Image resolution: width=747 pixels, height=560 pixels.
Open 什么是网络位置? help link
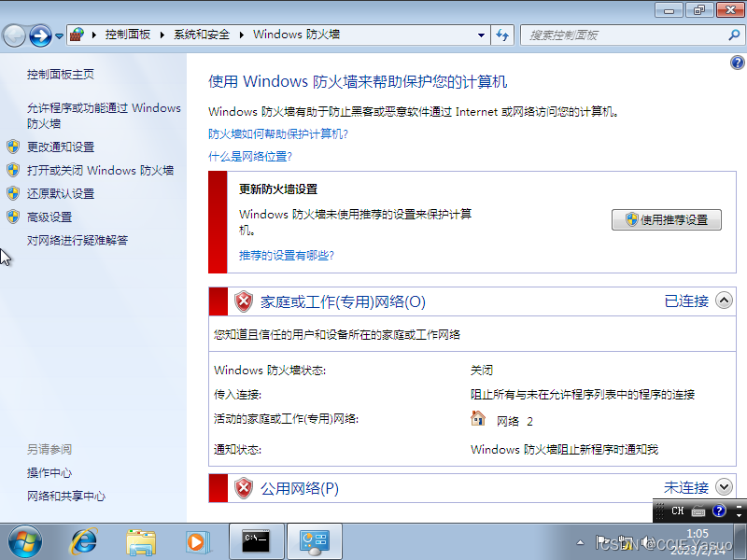click(250, 157)
